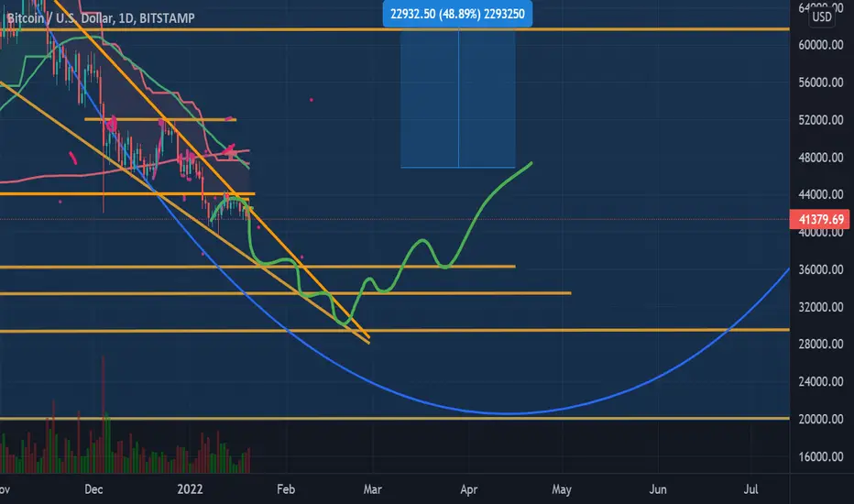
Task: Click the Feb label on time axis
Action: tap(286, 489)
